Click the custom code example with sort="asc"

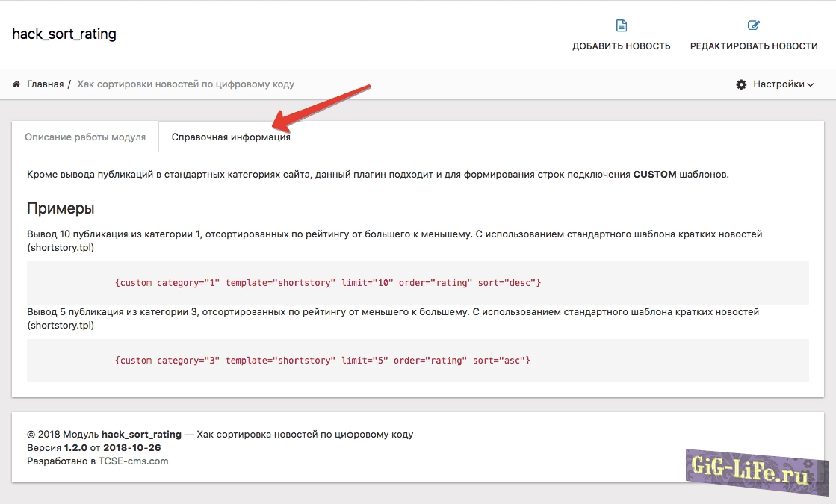(323, 361)
